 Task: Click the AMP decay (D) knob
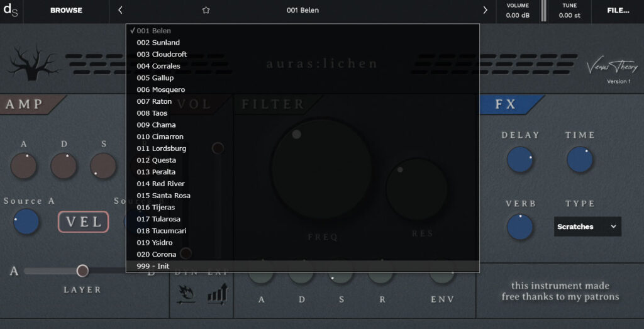(64, 166)
